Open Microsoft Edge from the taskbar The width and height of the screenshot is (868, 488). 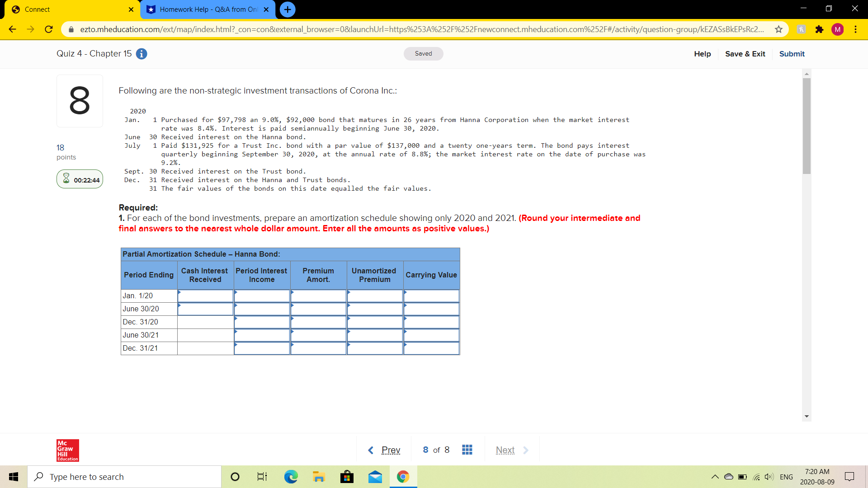pyautogui.click(x=291, y=477)
